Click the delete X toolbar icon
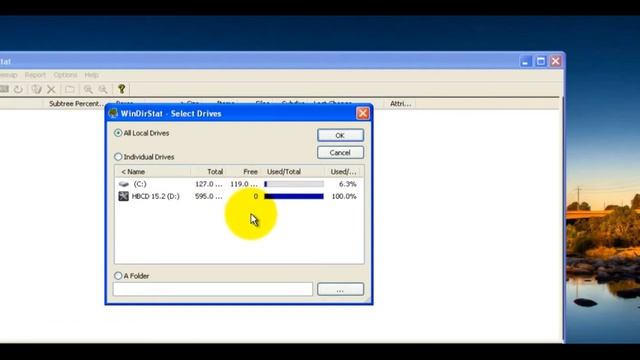The image size is (640, 360). pos(51,89)
